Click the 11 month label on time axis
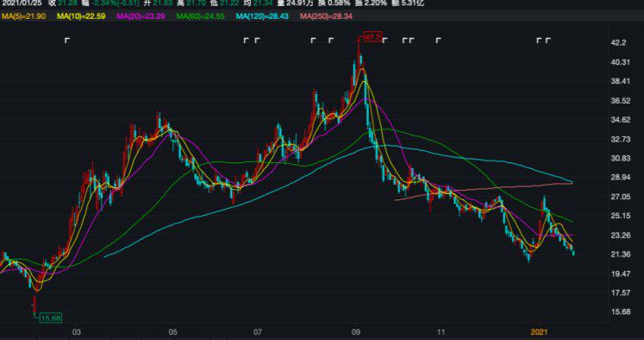644x340 pixels. pyautogui.click(x=441, y=332)
